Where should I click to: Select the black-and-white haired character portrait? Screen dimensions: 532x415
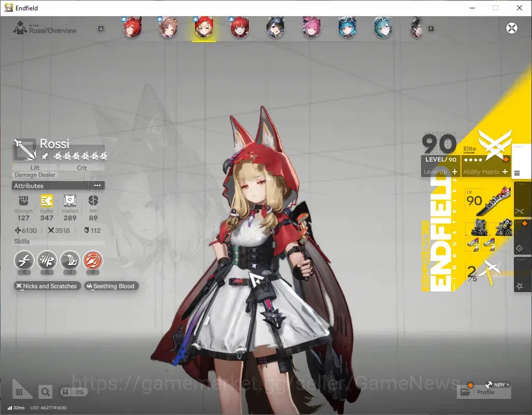(x=417, y=28)
